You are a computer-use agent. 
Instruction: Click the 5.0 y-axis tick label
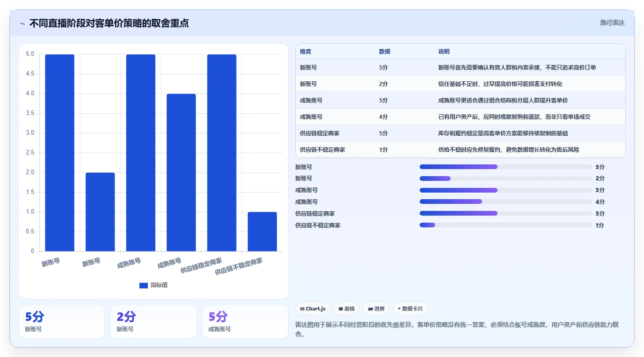[30, 54]
